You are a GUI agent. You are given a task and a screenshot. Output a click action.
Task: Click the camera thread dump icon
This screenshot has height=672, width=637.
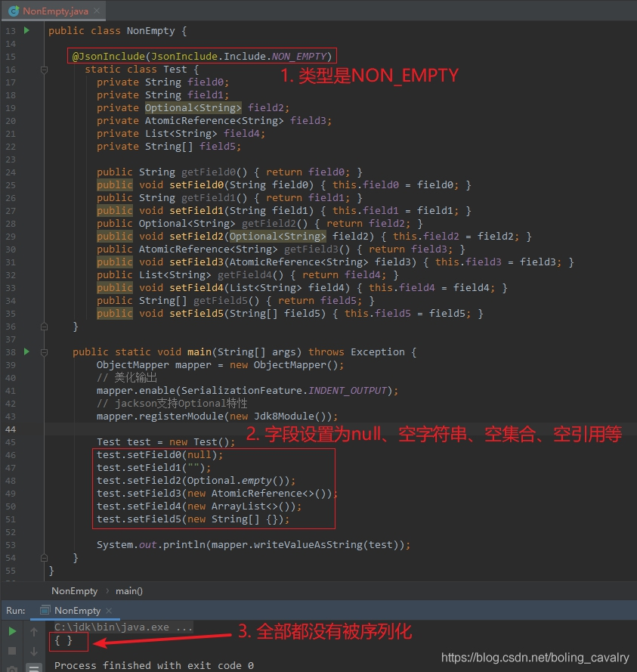click(x=12, y=669)
